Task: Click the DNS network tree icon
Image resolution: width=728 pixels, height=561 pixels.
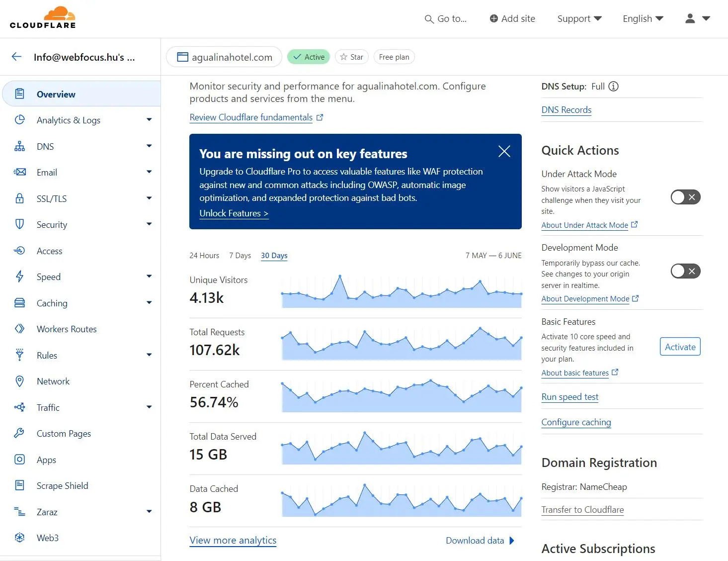Action: (19, 146)
